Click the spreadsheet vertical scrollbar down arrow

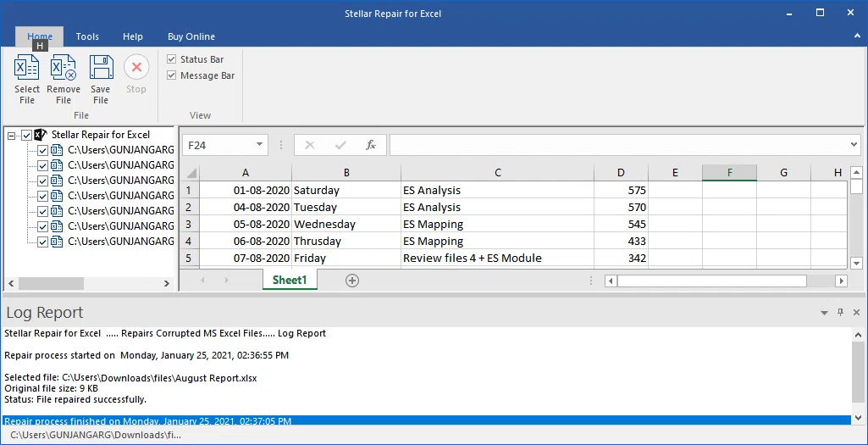click(x=856, y=264)
